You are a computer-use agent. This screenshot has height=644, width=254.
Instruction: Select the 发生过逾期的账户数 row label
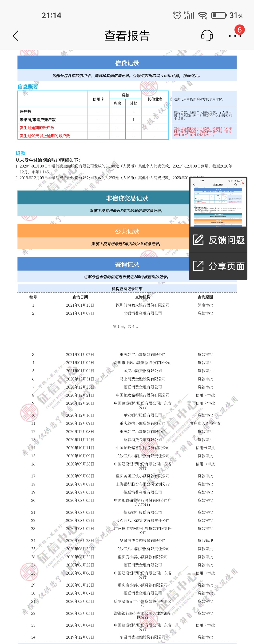point(37,127)
